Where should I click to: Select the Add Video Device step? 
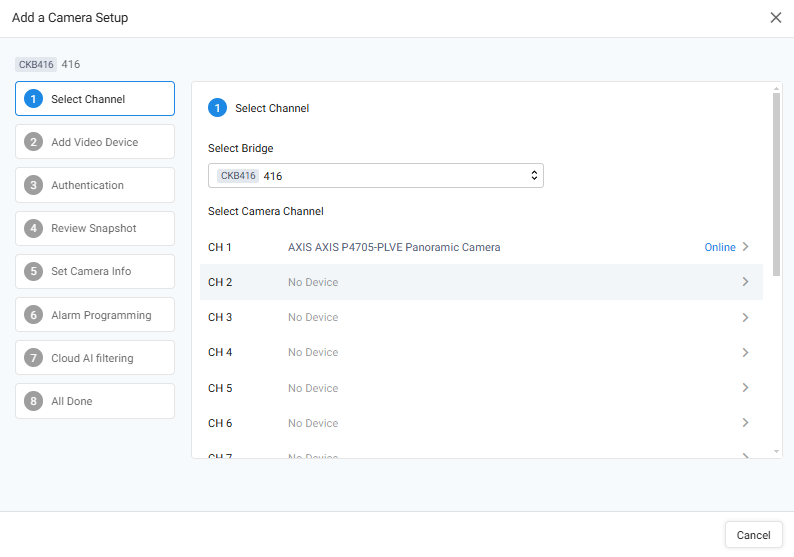pos(95,142)
